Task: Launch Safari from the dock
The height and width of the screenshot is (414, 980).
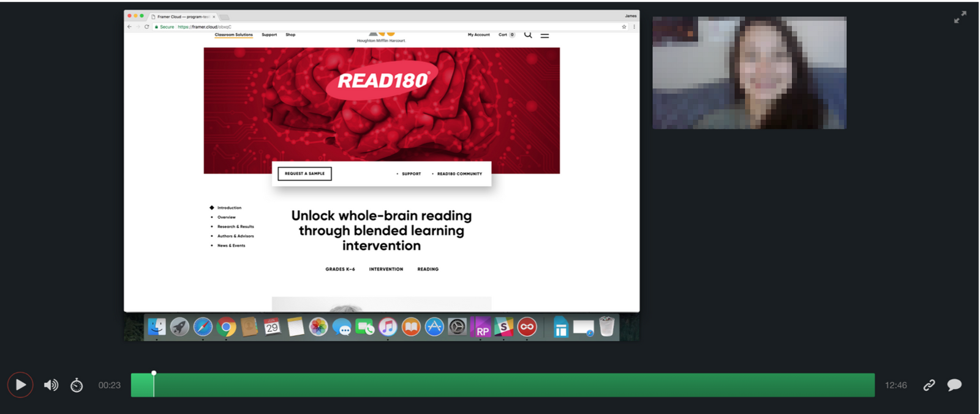Action: pyautogui.click(x=203, y=327)
